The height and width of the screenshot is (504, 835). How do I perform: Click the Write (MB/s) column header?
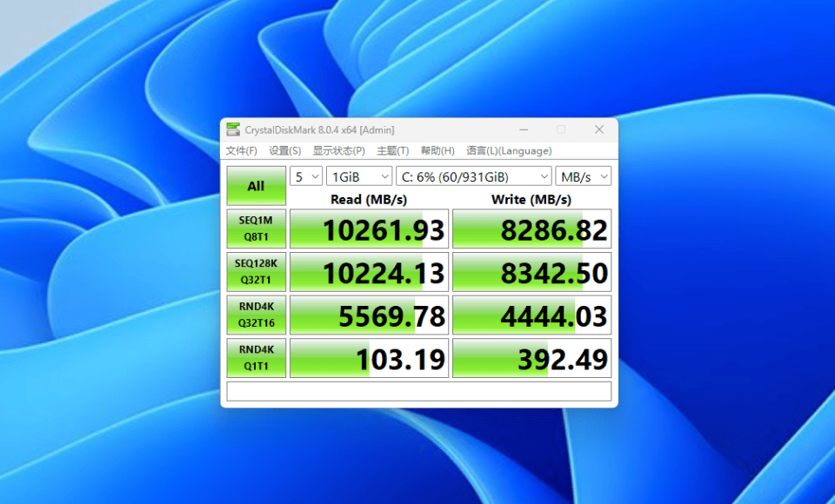pos(531,200)
